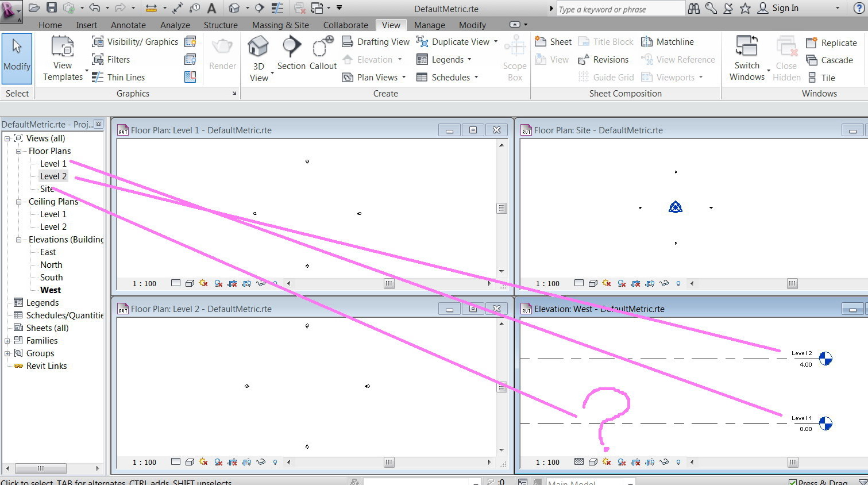Create a new Sheet
This screenshot has height=485, width=868.
(553, 42)
